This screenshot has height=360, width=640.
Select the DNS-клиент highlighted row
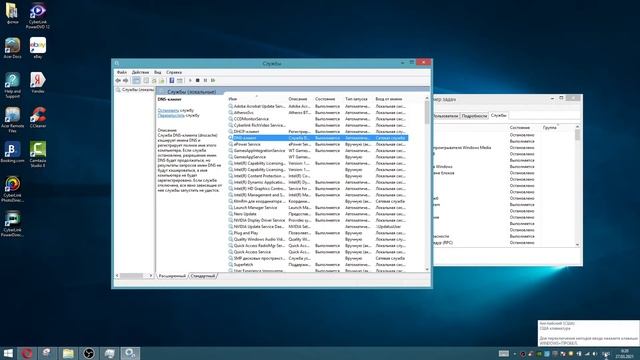coord(318,138)
